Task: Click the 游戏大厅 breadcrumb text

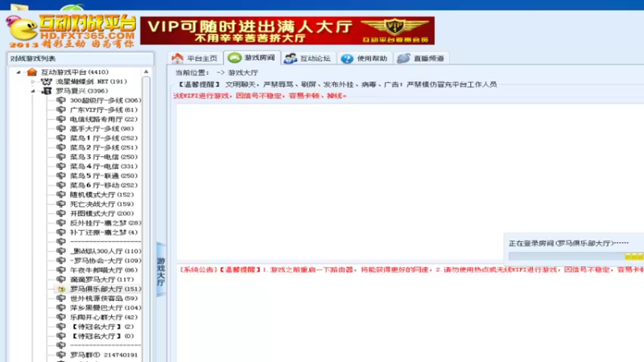Action: coord(243,72)
